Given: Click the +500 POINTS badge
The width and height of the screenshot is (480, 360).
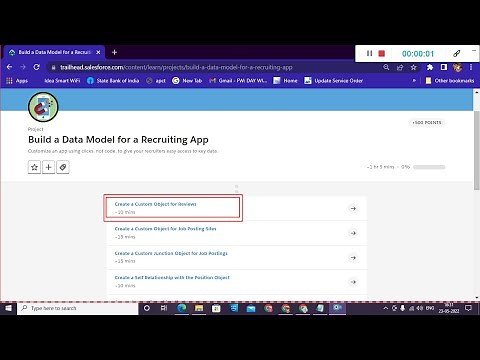Looking at the screenshot, I should (427, 123).
